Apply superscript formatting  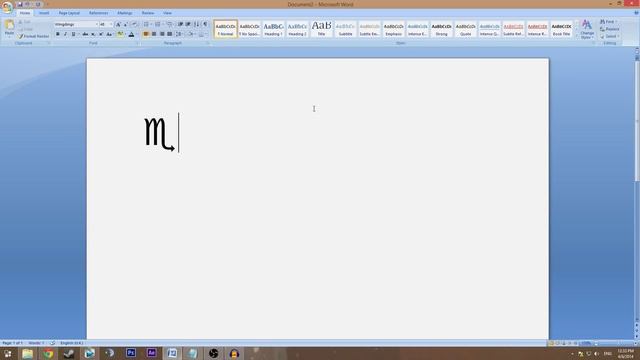pyautogui.click(x=101, y=34)
